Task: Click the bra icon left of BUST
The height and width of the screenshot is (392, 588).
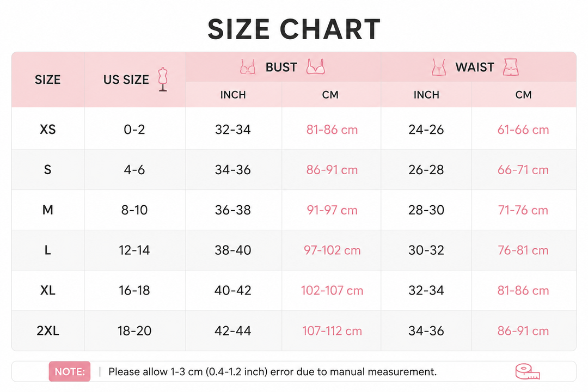Action: click(x=248, y=67)
